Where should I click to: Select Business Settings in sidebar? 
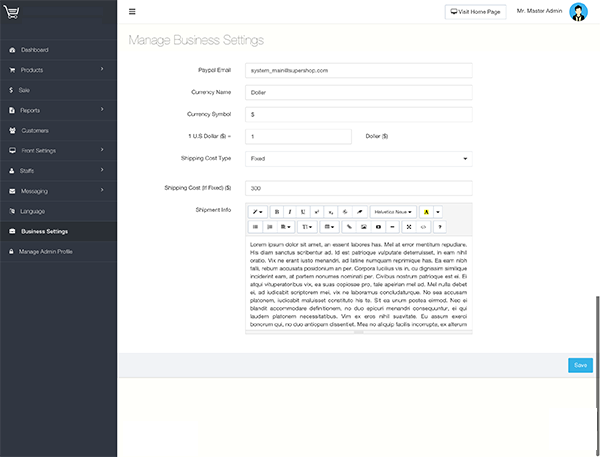coord(58,232)
